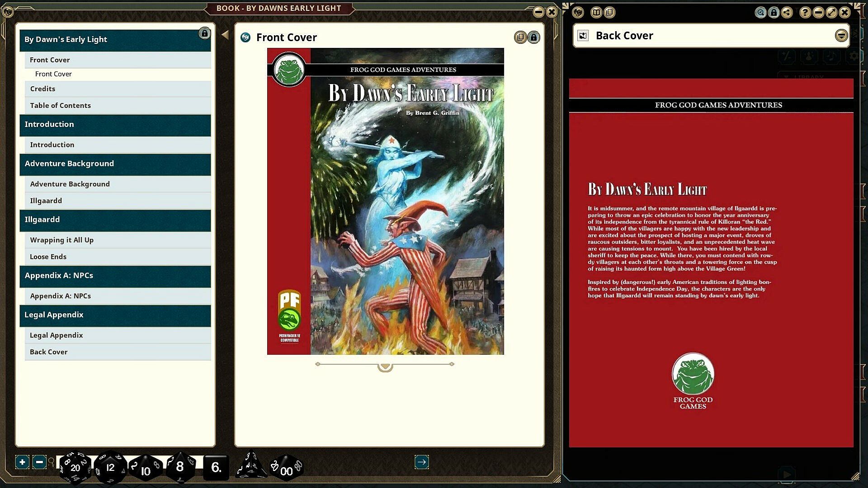Click the copy pages icon beside Front Cover lock
This screenshot has width=868, height=488.
pyautogui.click(x=520, y=37)
